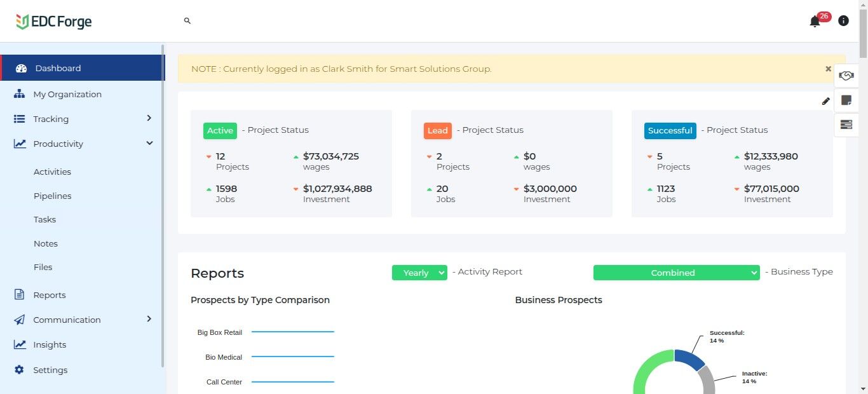Click the pencil edit icon
The width and height of the screenshot is (868, 394).
coord(825,101)
